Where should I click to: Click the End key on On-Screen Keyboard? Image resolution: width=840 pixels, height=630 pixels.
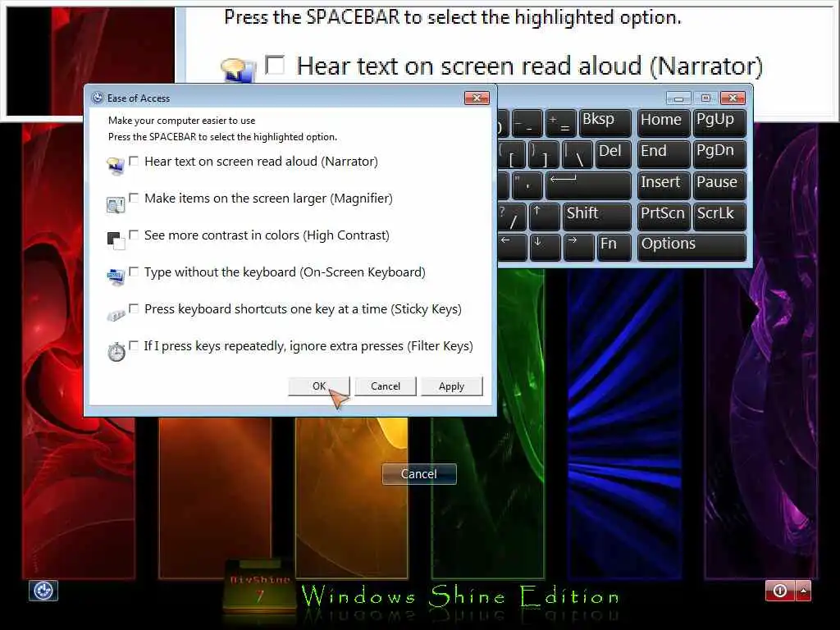[x=664, y=154]
